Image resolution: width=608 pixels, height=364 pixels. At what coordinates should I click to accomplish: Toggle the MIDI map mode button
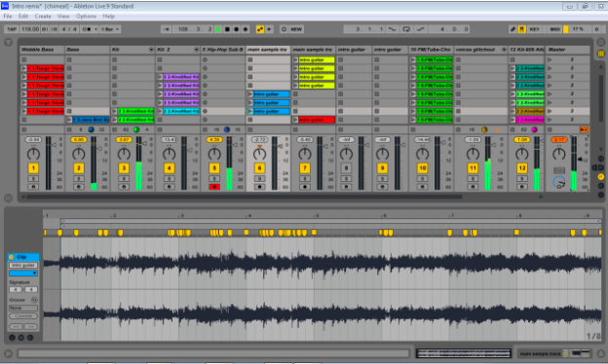tap(554, 29)
